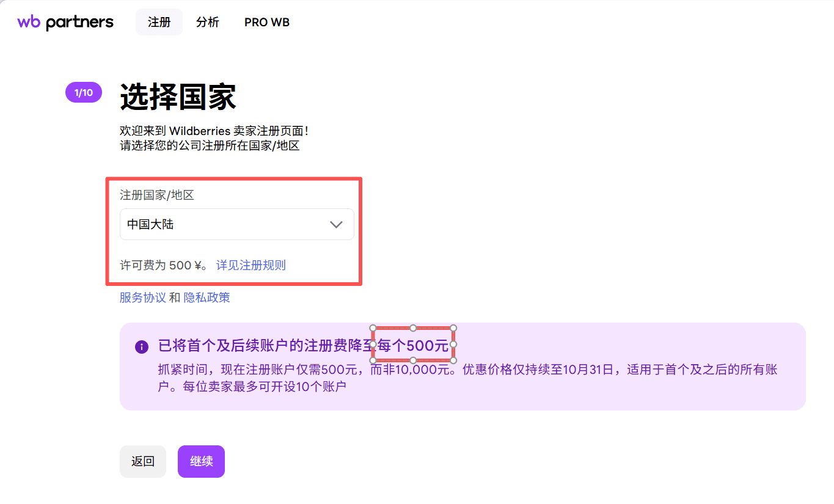The width and height of the screenshot is (834, 504).
Task: Click the bottom-middle selection handle
Action: point(413,360)
